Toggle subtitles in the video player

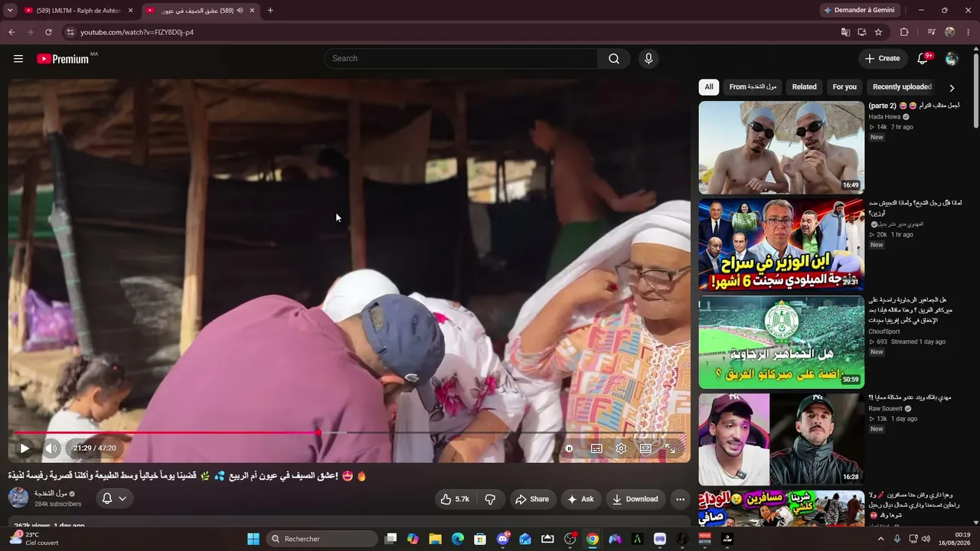pyautogui.click(x=596, y=448)
